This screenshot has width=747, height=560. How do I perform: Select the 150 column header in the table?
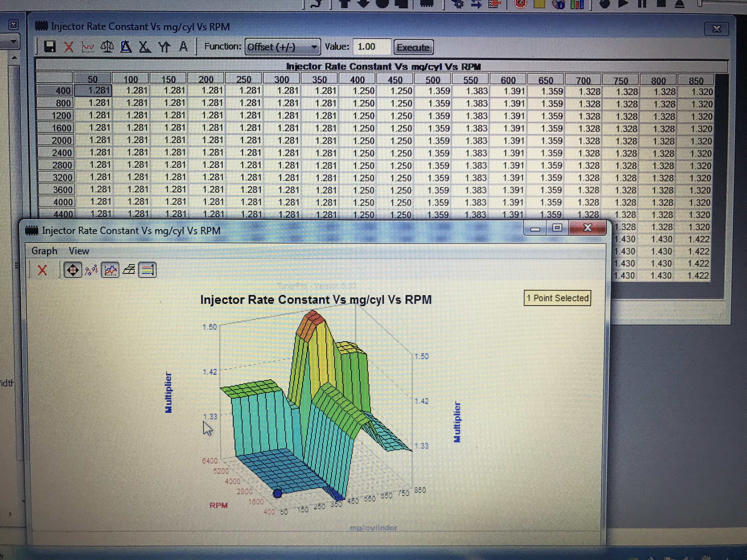tap(168, 79)
